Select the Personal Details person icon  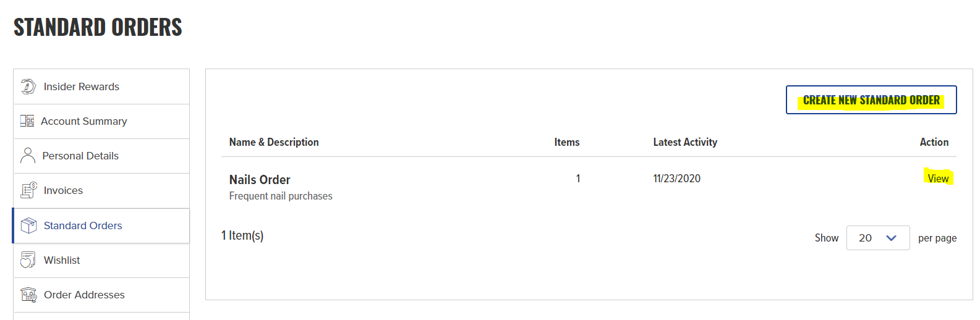point(28,156)
